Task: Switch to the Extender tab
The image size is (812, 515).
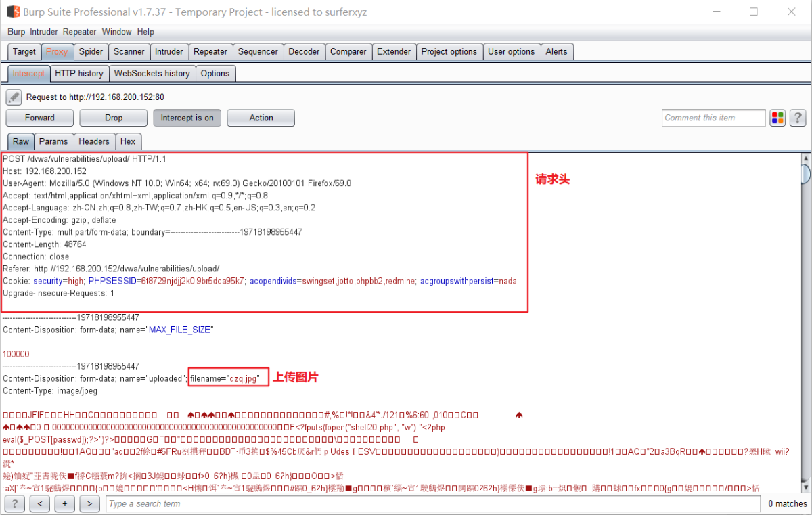Action: click(394, 51)
